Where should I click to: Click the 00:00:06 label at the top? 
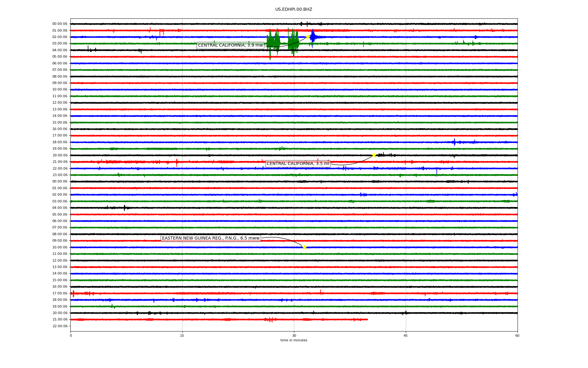60,24
